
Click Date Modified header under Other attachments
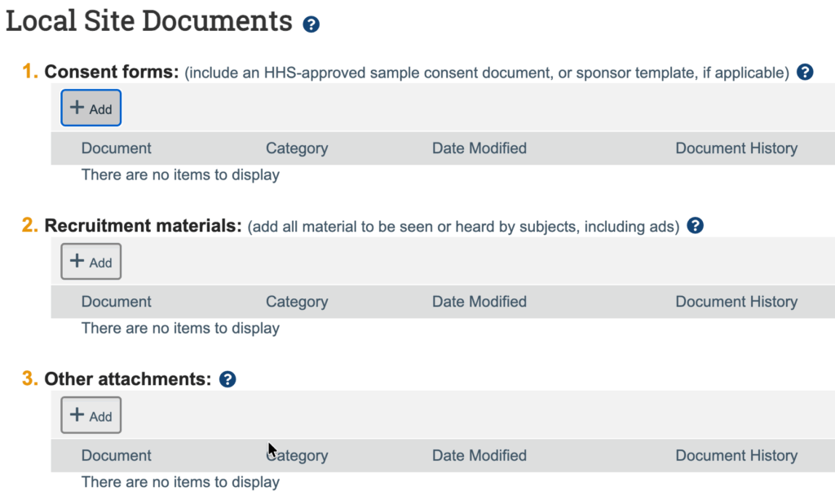(x=479, y=455)
